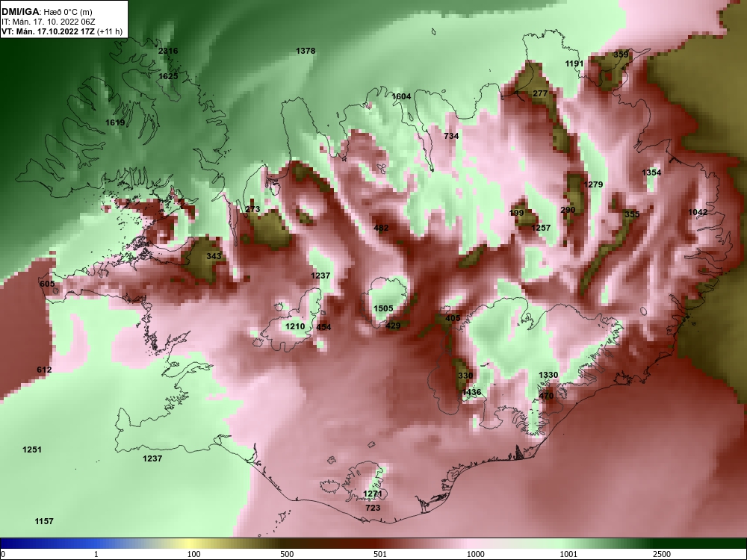Select the 1279 value
Screen dimensions: 747x560
pos(594,184)
